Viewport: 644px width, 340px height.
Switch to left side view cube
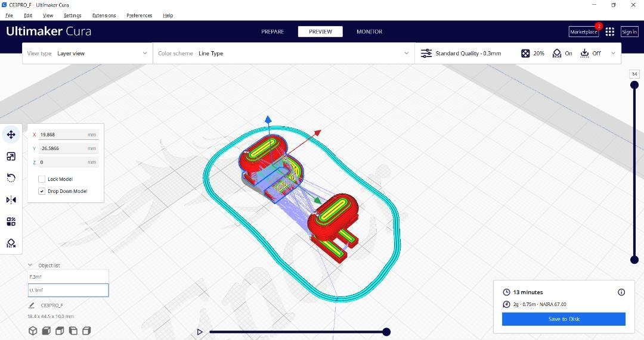[x=73, y=330]
